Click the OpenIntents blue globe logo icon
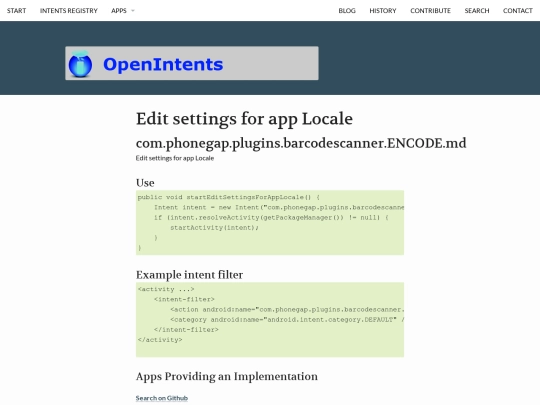 (x=80, y=64)
